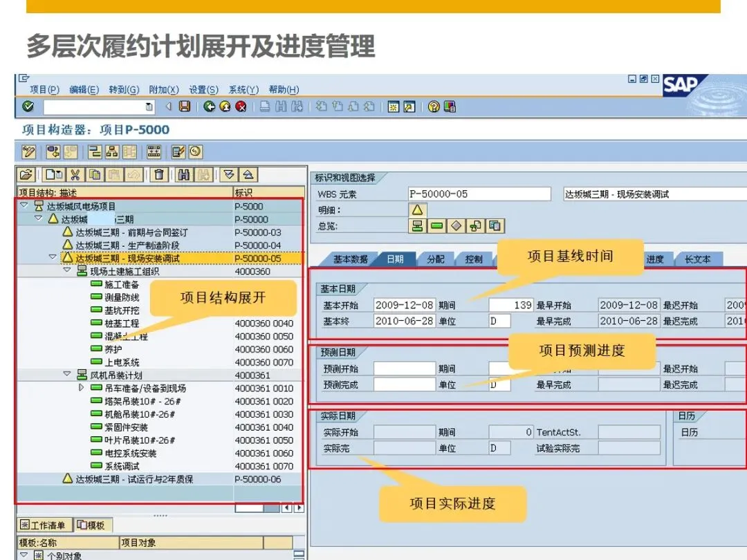Click the 工作清单 worklist button
The image size is (747, 560).
pos(44,525)
